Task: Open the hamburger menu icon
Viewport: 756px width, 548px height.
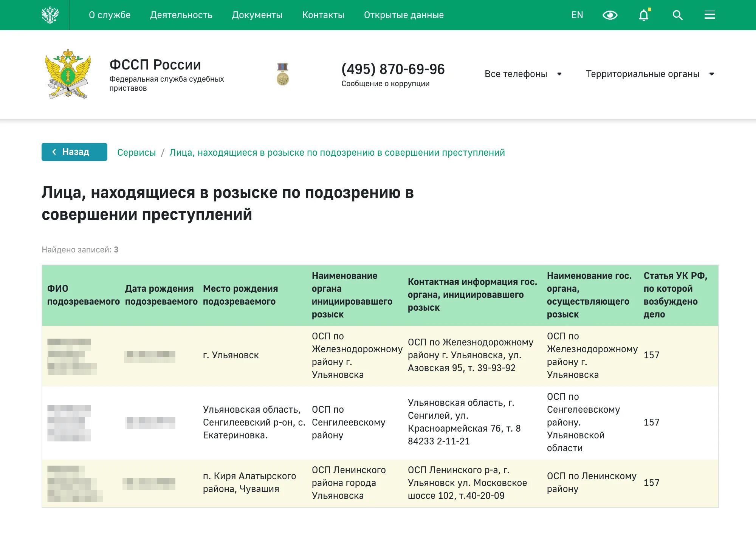Action: (710, 15)
